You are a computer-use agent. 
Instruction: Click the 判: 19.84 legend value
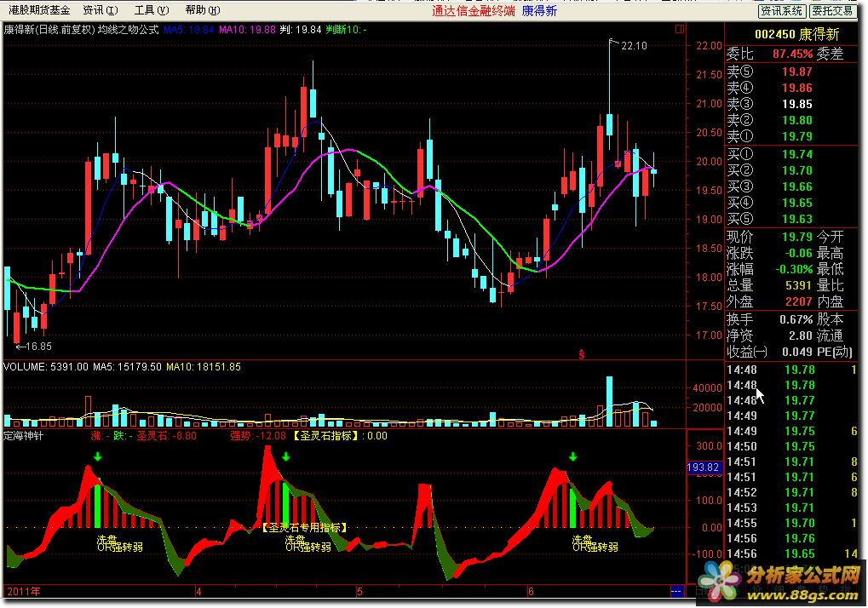click(x=301, y=29)
